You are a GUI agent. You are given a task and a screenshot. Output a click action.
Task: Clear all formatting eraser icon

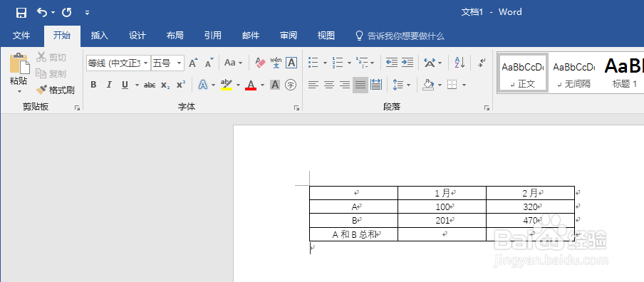tap(261, 63)
